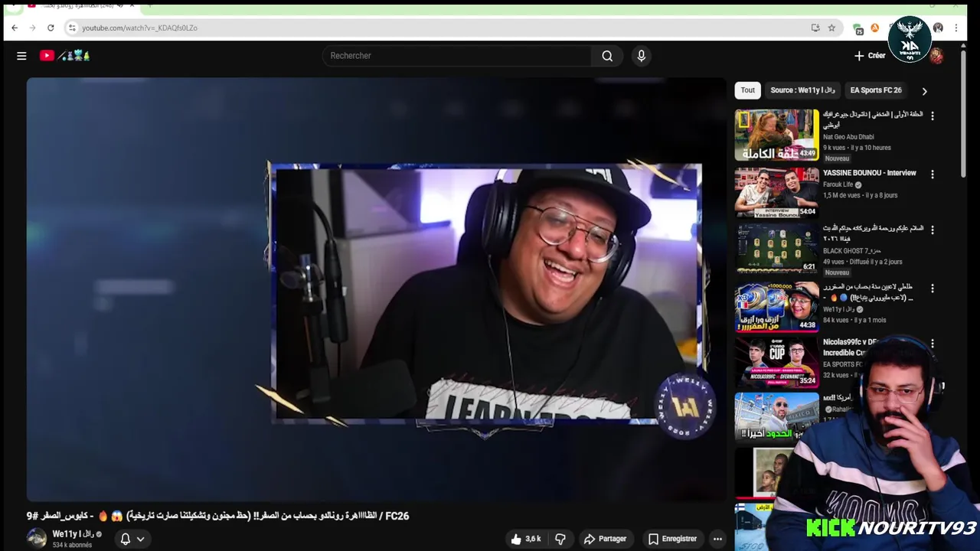Viewport: 980px width, 551px height.
Task: Open site information icon in address bar
Action: click(x=72, y=28)
